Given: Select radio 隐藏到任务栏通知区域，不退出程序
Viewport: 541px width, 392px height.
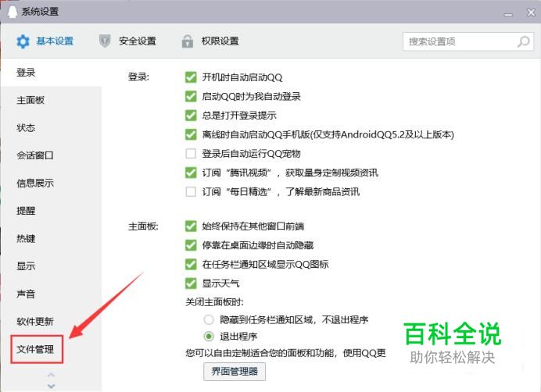Looking at the screenshot, I should [209, 320].
